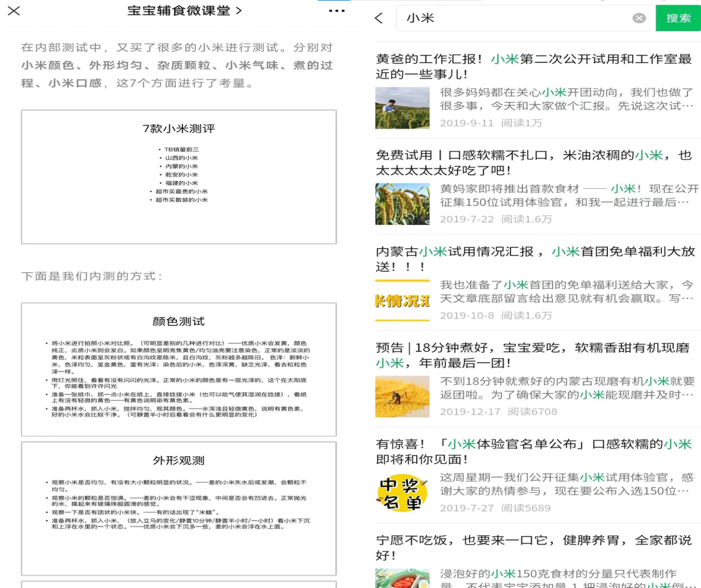This screenshot has width=701, height=588.
Task: Close the article with the X icon
Action: tap(14, 11)
